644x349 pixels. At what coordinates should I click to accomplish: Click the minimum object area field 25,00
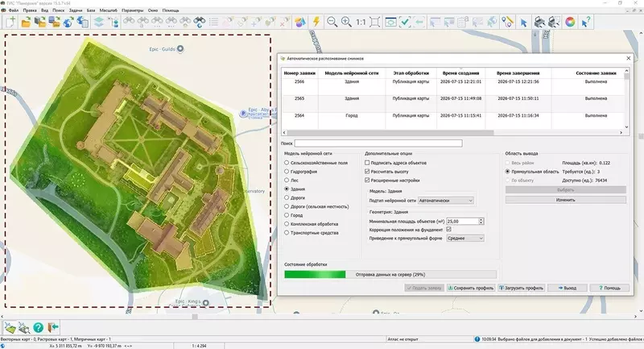(462, 221)
